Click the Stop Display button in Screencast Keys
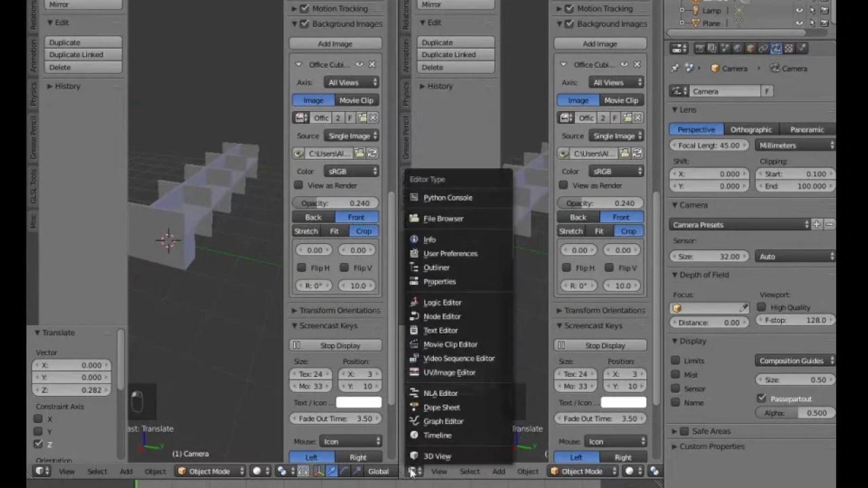The image size is (868, 488). [x=335, y=345]
